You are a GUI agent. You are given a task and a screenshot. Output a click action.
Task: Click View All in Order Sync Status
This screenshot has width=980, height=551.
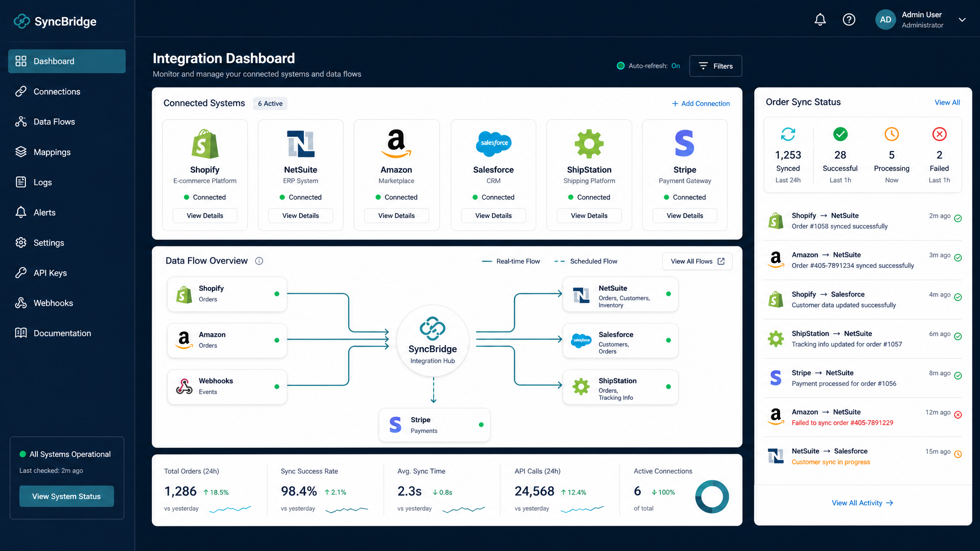947,102
